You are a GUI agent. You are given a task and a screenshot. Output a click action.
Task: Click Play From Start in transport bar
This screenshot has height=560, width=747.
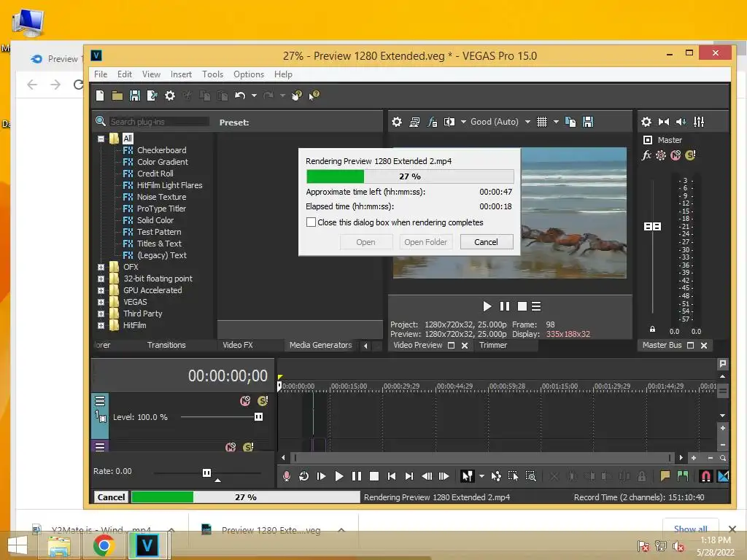(321, 476)
